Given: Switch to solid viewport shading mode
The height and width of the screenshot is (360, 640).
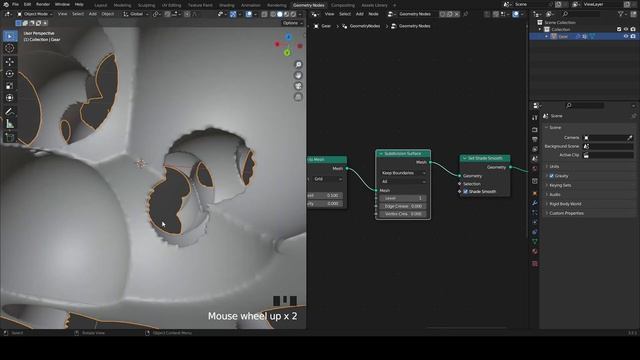Looking at the screenshot, I should 280,14.
